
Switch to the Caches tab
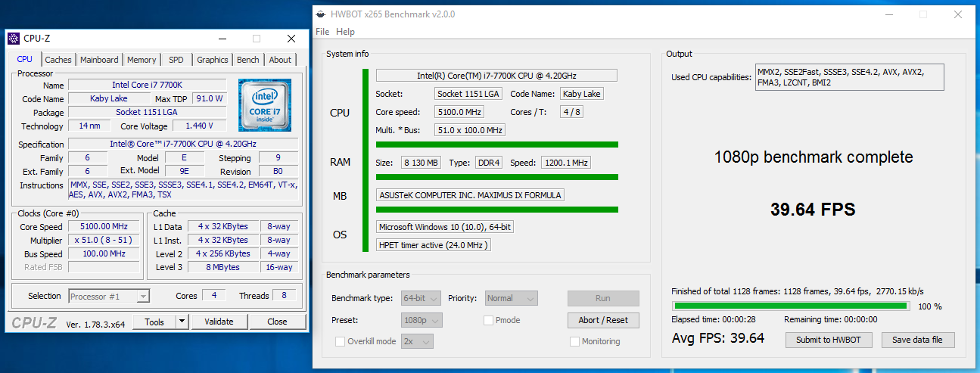(x=58, y=60)
